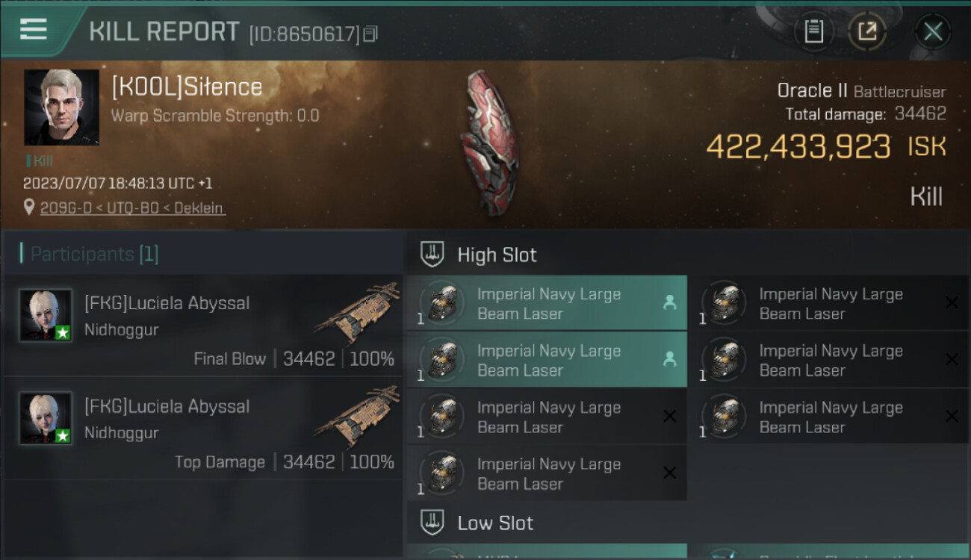Click the bottom-left Beam Laser module icon
Screen dimensions: 971x560
click(442, 473)
